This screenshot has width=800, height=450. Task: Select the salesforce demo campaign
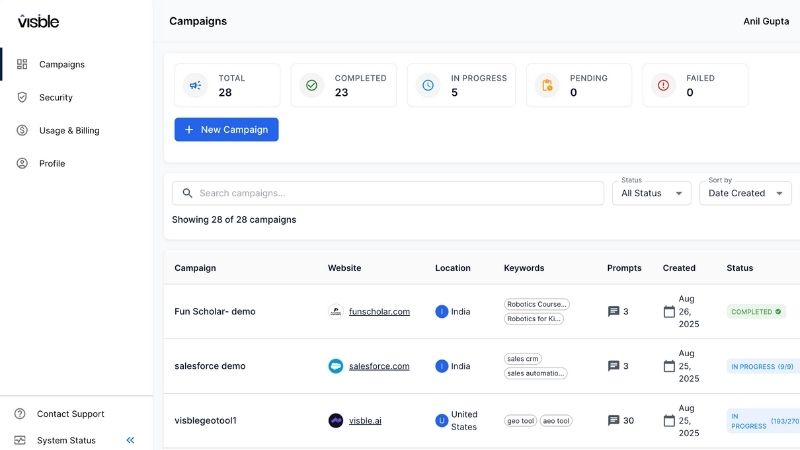coord(210,366)
